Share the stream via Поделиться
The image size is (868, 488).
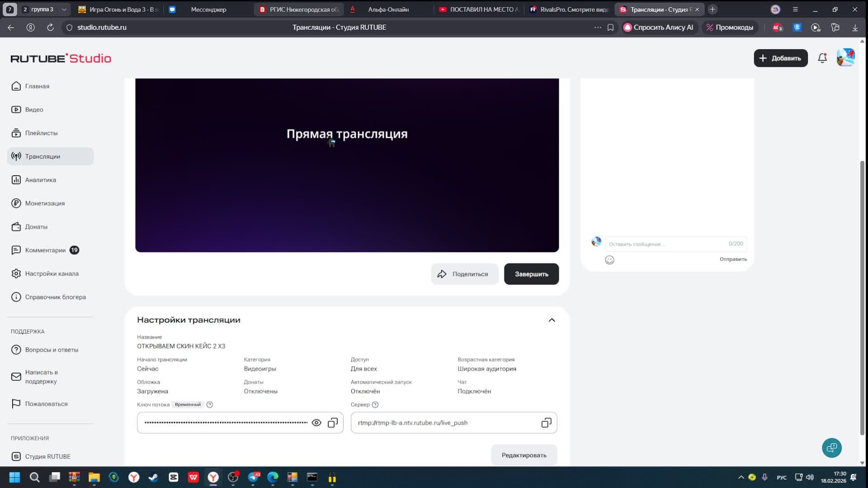pos(464,274)
